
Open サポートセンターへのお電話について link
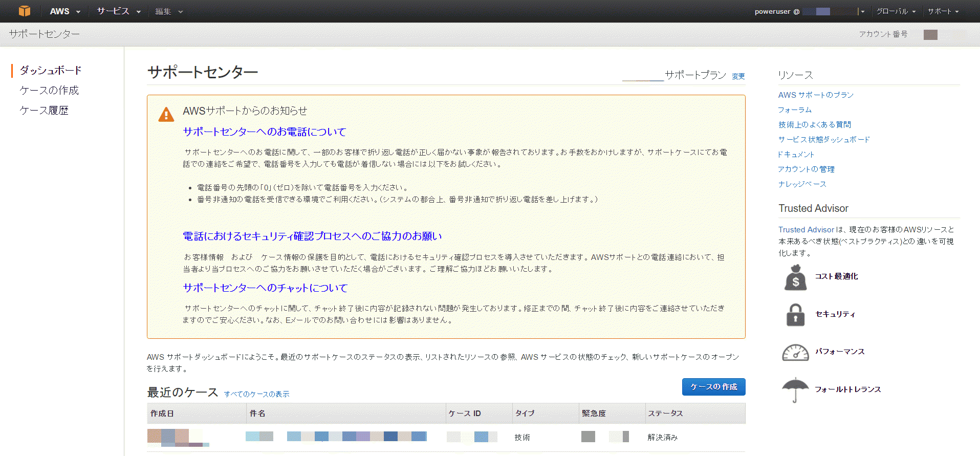pos(265,132)
